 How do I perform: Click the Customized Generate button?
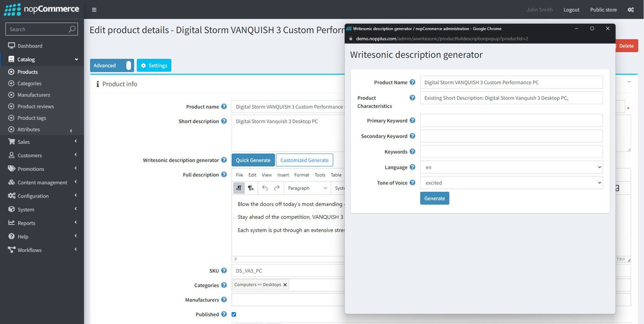click(x=304, y=160)
